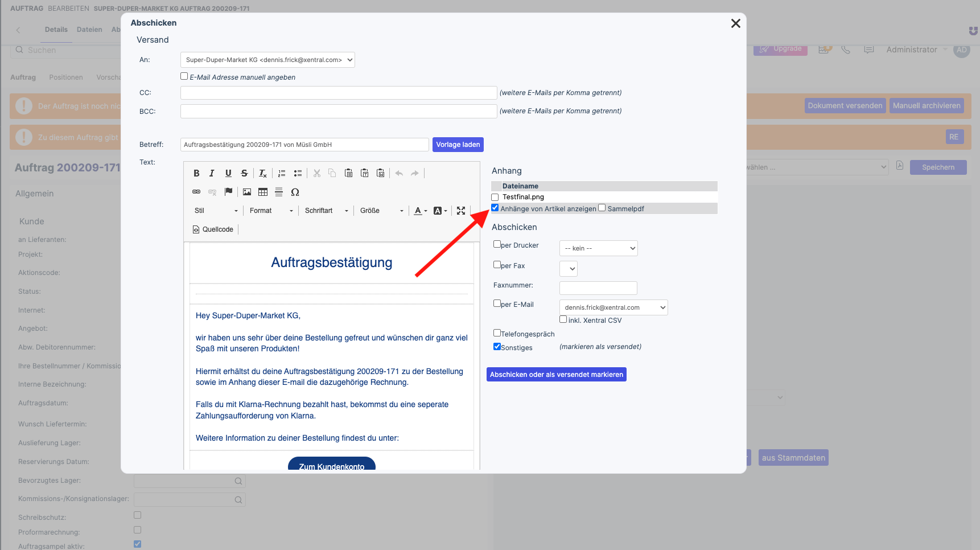This screenshot has width=980, height=550.
Task: Open the Schriftart font dropdown
Action: [x=326, y=211]
